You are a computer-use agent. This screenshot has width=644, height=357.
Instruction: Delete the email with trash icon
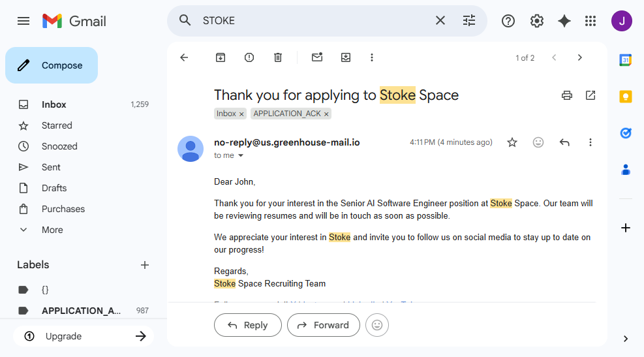278,57
